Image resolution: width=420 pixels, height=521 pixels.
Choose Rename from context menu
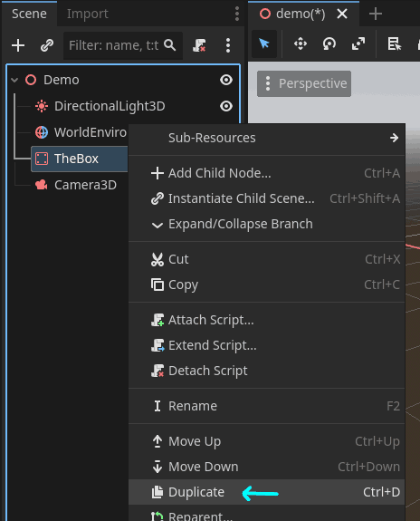267,406
